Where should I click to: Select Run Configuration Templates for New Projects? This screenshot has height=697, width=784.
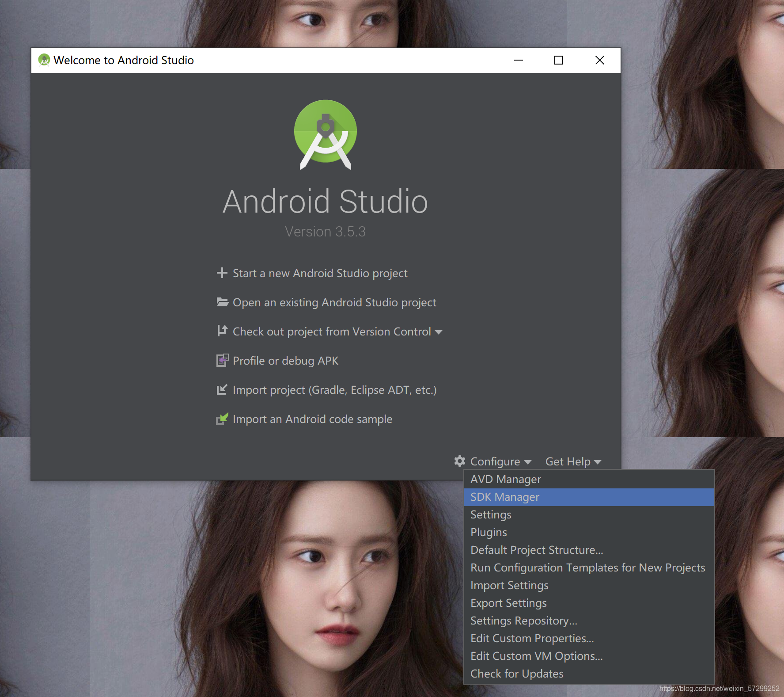[589, 568]
